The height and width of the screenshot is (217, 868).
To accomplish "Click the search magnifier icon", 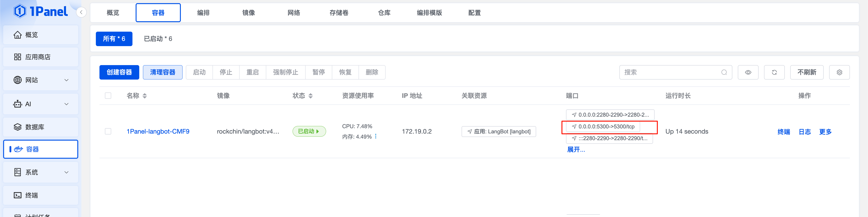I will [x=723, y=72].
